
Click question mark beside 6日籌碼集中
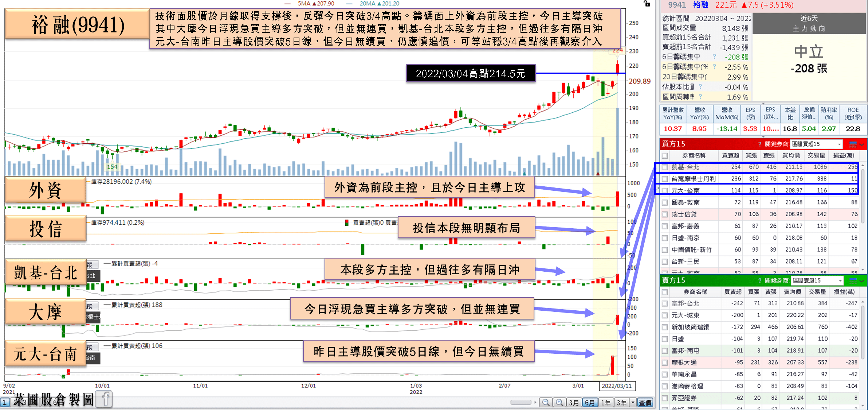click(714, 57)
